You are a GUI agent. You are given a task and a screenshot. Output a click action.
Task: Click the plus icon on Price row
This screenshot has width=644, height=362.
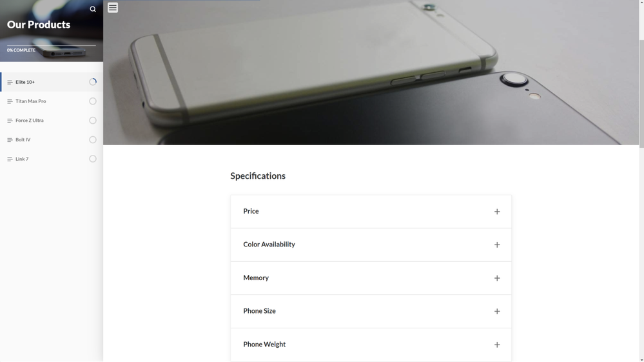pos(497,212)
